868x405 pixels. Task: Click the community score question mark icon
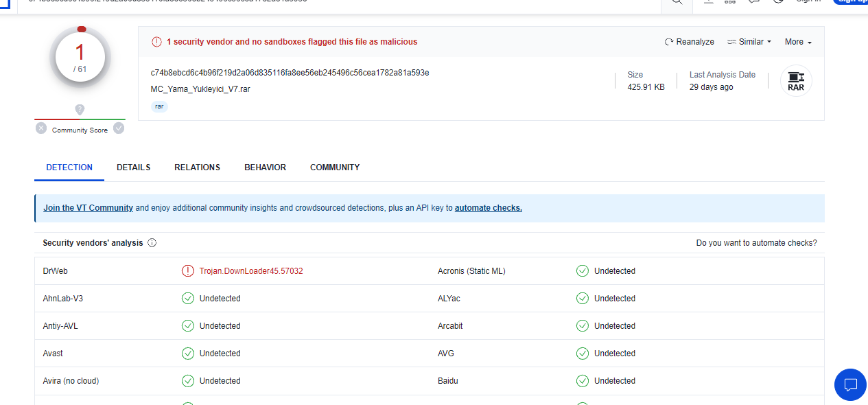[x=80, y=110]
